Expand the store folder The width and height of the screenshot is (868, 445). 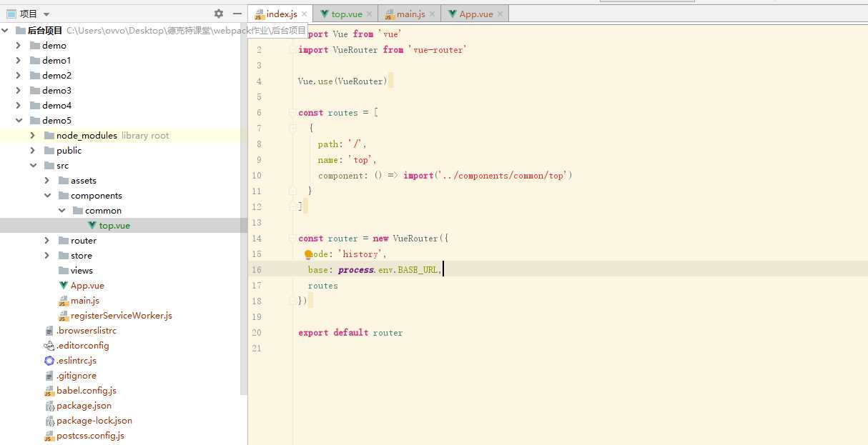click(x=47, y=256)
